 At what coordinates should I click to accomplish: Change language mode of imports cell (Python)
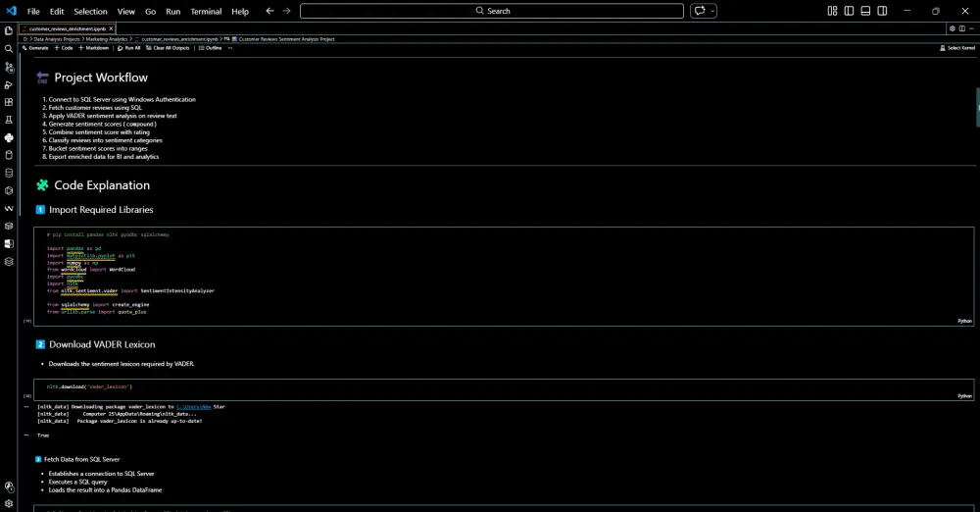pyautogui.click(x=964, y=321)
